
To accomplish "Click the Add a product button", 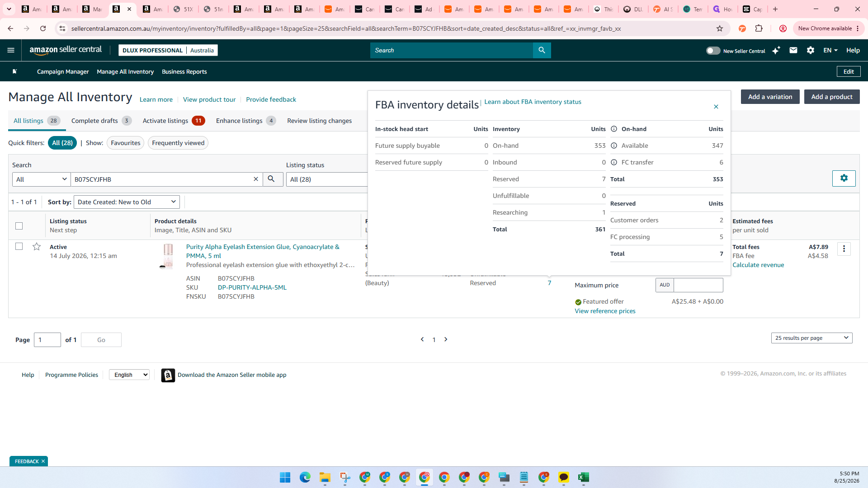I will [x=832, y=97].
